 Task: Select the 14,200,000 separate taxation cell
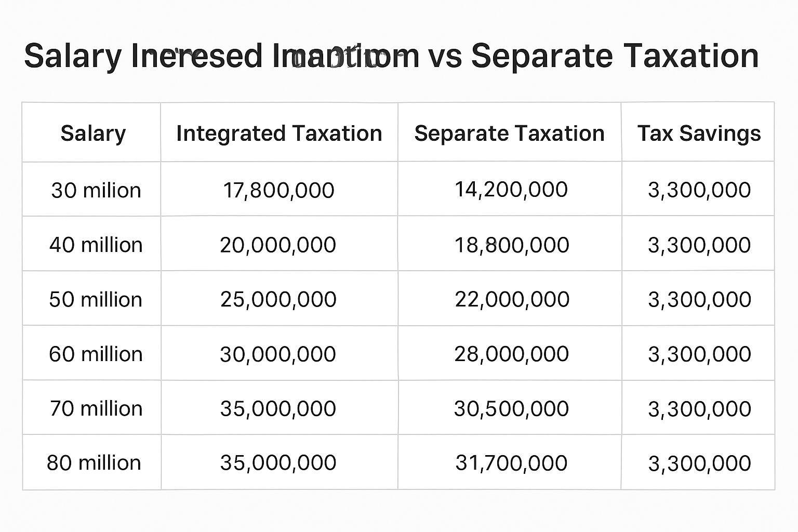point(511,190)
